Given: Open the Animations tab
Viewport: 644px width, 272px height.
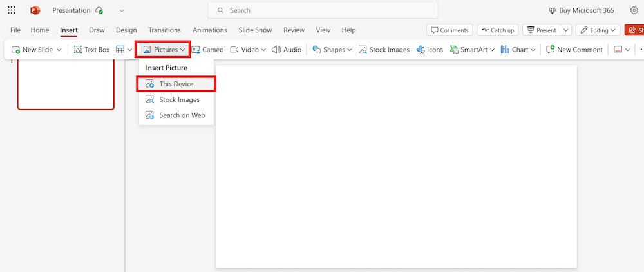Looking at the screenshot, I should (x=210, y=30).
